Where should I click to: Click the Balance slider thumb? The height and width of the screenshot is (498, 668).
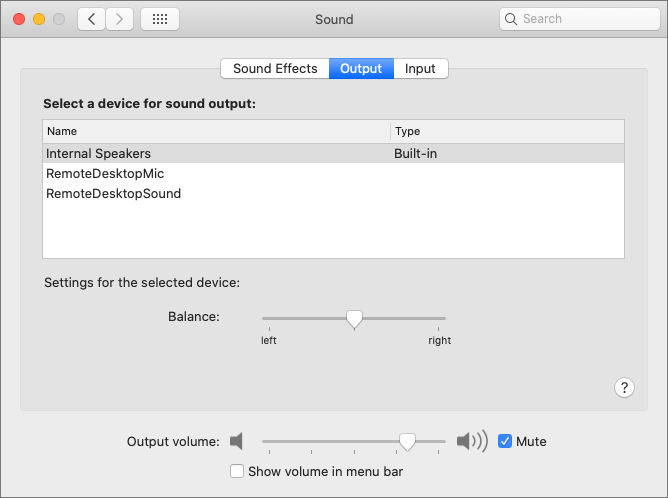point(353,318)
